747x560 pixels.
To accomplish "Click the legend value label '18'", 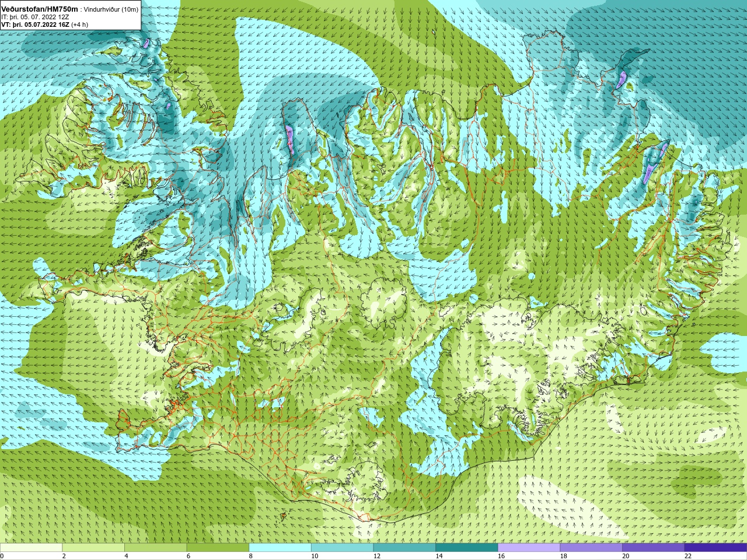I will click(x=564, y=556).
